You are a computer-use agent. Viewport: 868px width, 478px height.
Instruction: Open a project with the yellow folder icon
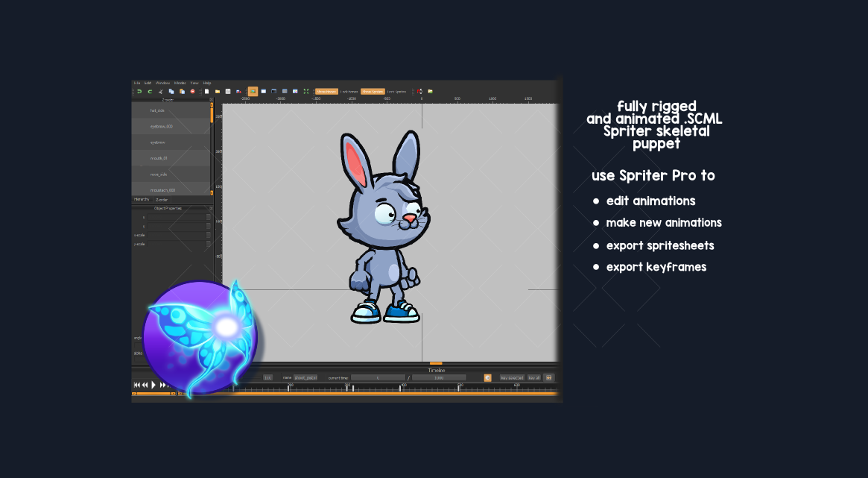[x=218, y=92]
